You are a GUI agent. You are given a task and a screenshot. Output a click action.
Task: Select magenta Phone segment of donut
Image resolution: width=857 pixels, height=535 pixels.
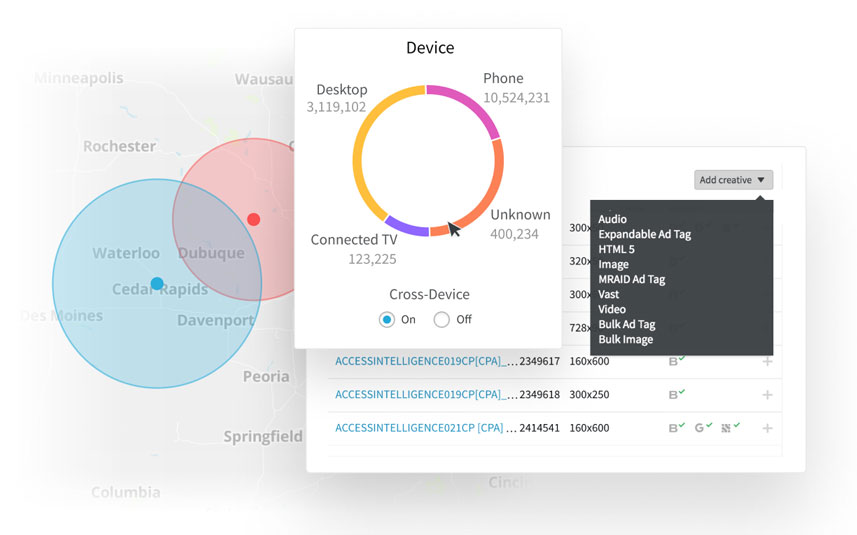(471, 104)
